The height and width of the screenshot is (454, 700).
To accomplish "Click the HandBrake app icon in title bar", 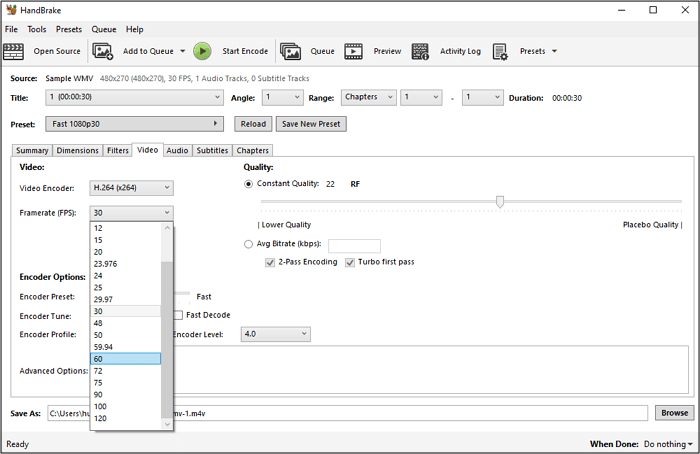I will [x=12, y=10].
